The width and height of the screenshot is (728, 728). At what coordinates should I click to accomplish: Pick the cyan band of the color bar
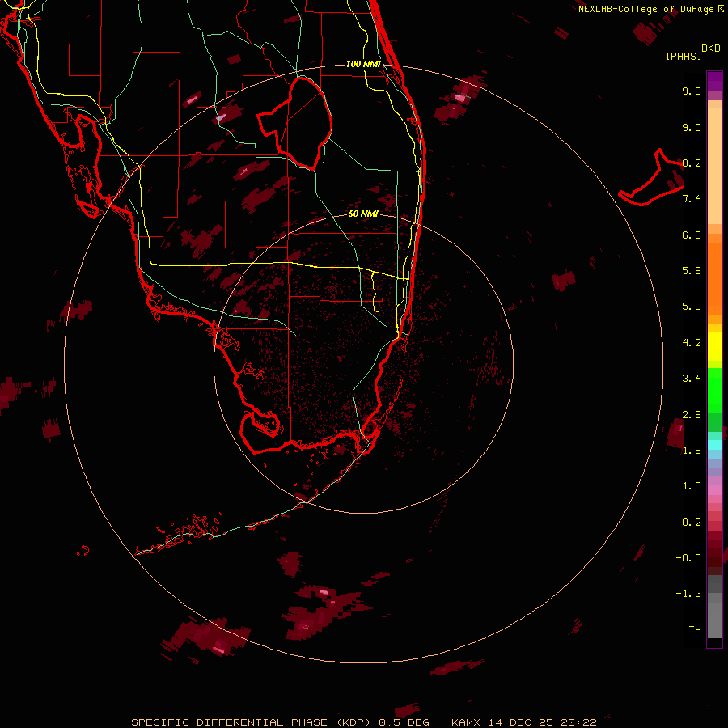click(714, 445)
